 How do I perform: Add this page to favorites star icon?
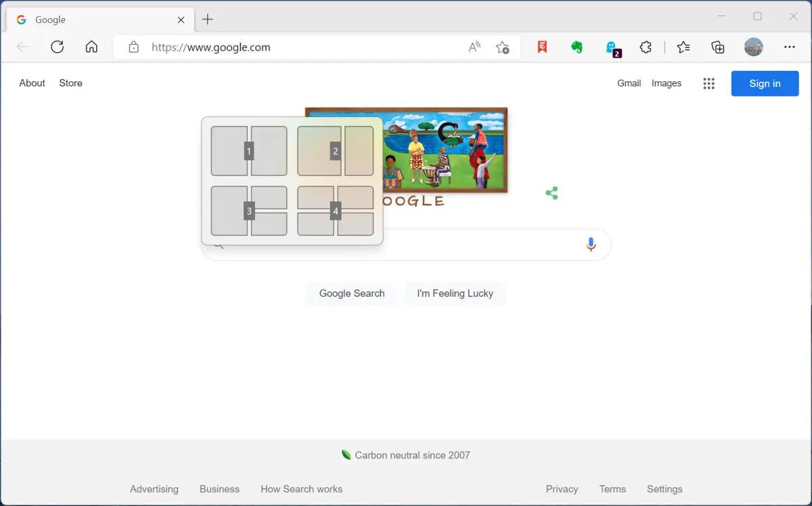(502, 47)
